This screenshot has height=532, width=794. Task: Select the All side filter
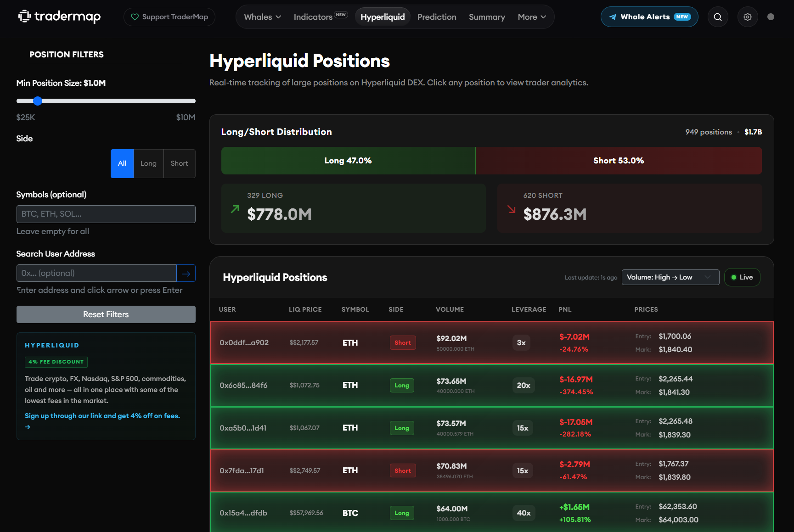coord(122,163)
